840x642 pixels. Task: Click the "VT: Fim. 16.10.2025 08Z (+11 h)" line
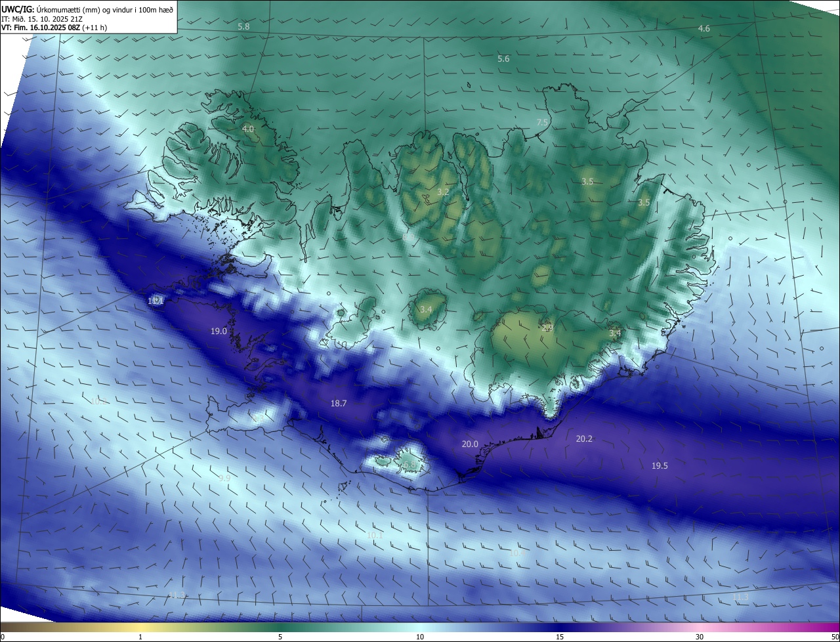(x=54, y=28)
